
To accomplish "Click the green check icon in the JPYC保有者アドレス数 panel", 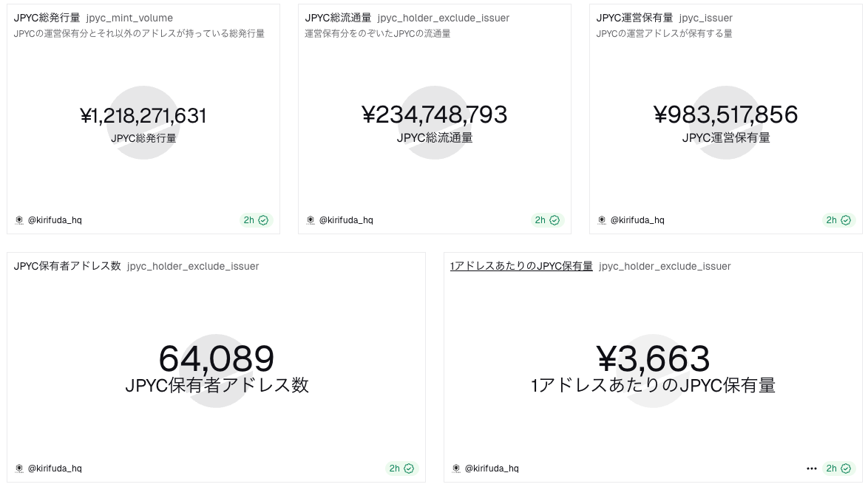I will tap(408, 469).
